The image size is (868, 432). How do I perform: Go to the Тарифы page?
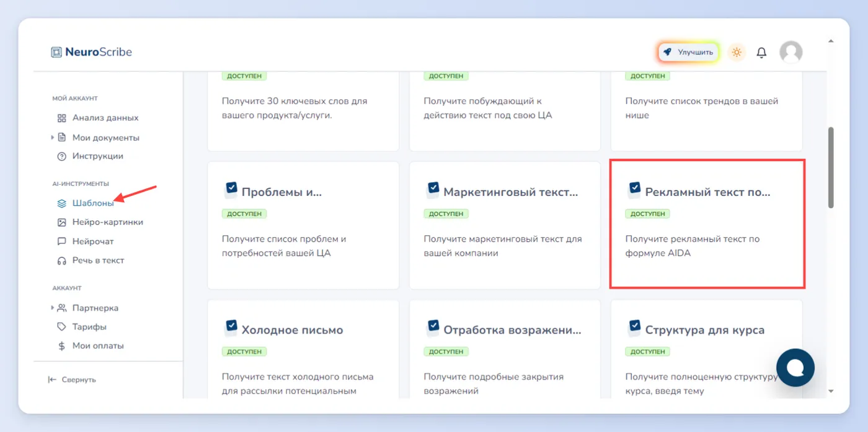coord(81,327)
